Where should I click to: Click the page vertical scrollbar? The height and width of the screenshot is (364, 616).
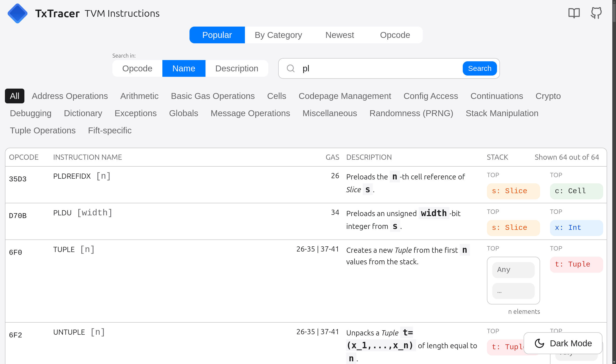point(614,182)
